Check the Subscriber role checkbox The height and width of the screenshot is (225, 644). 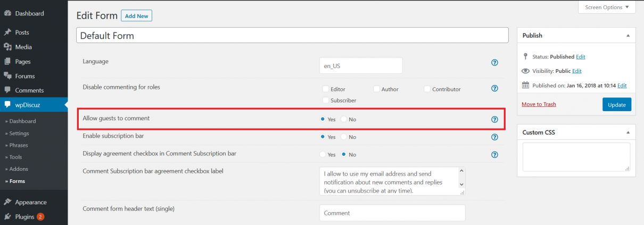tap(325, 100)
